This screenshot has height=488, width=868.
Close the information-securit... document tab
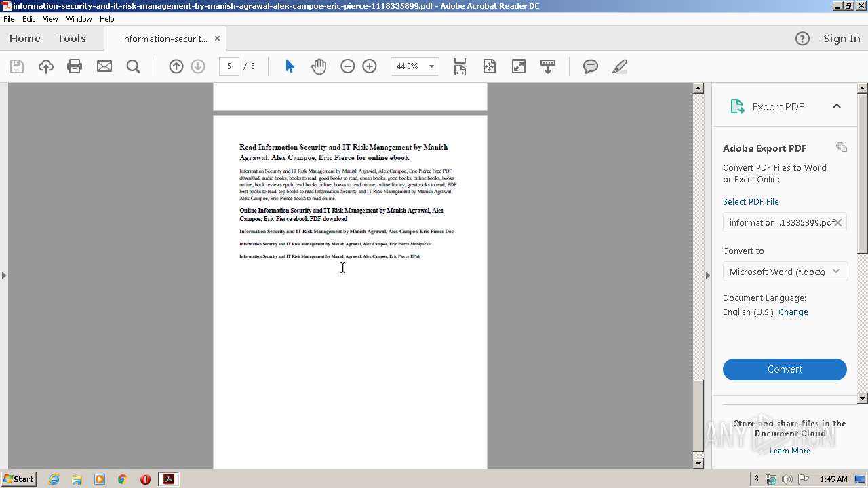click(217, 39)
